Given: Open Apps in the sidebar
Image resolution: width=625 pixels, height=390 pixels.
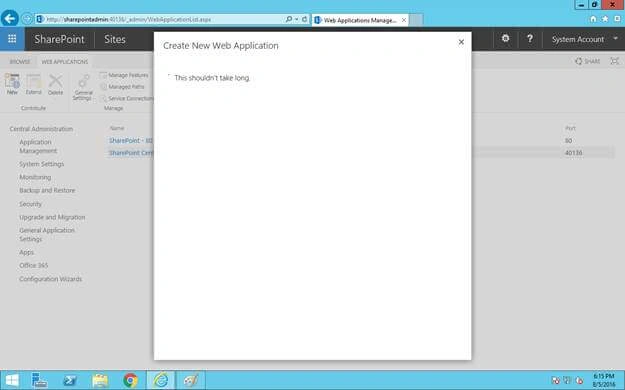Looking at the screenshot, I should click(x=26, y=252).
